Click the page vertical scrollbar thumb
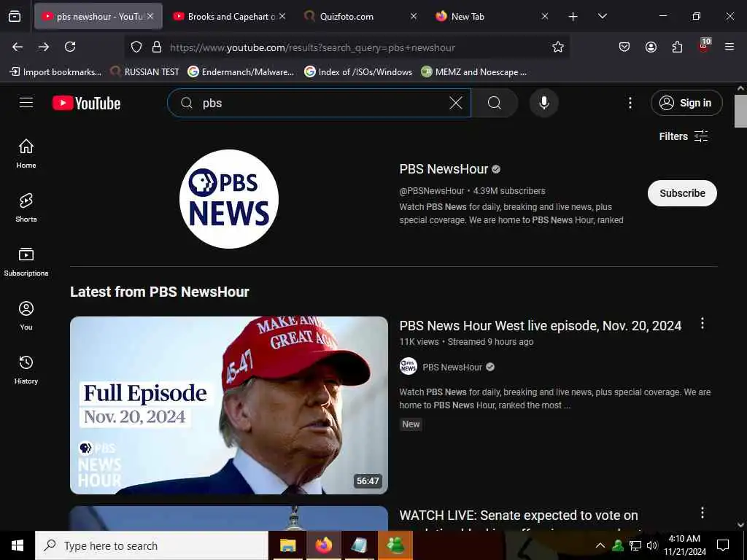747x560 pixels. [x=740, y=111]
